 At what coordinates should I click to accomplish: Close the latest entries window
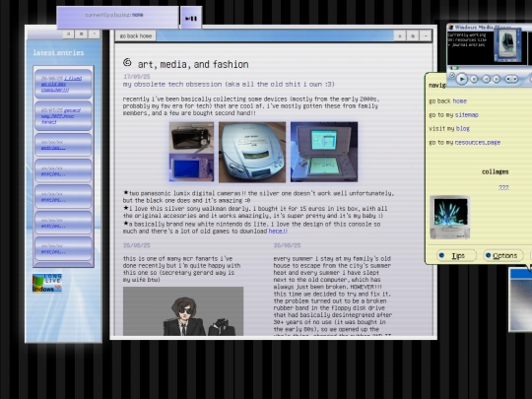click(69, 33)
